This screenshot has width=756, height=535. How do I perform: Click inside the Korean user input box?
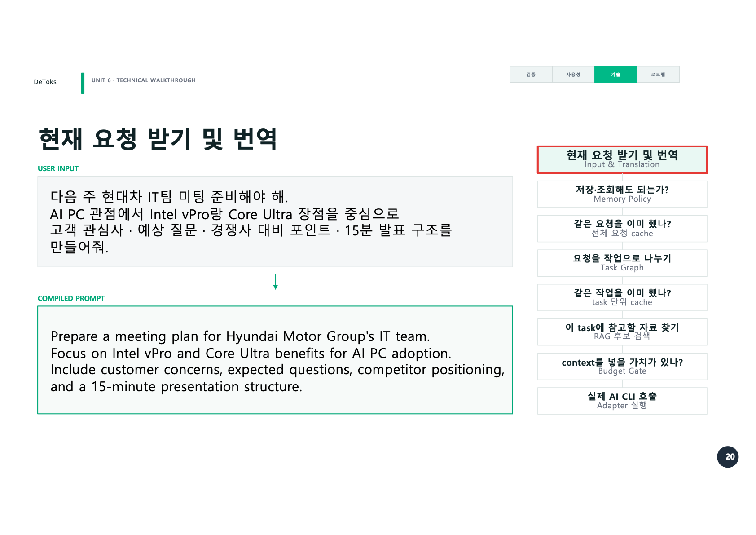(x=275, y=222)
